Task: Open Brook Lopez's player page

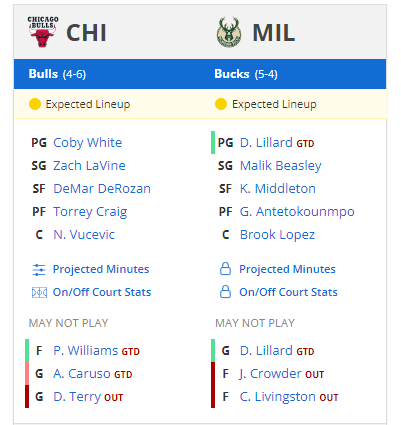Action: click(277, 235)
